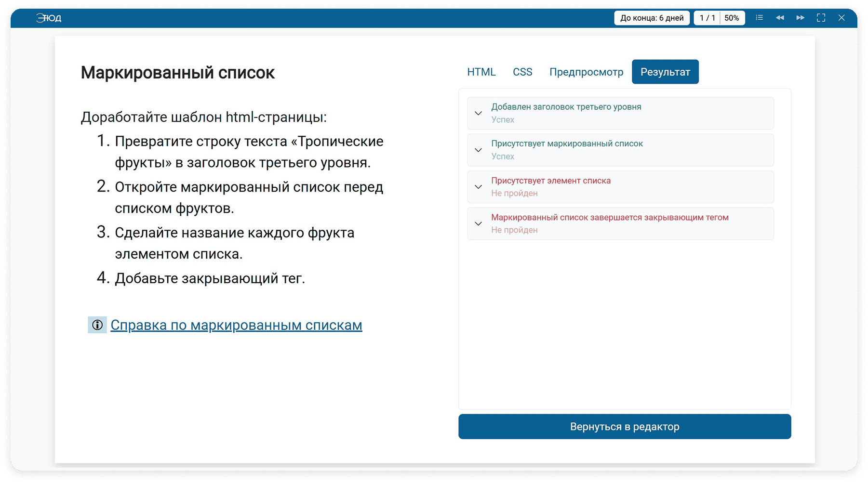Viewport: 868px width, 483px height.
Task: Expand the "Добавлен заголовок третьего уровня" result
Action: 478,113
